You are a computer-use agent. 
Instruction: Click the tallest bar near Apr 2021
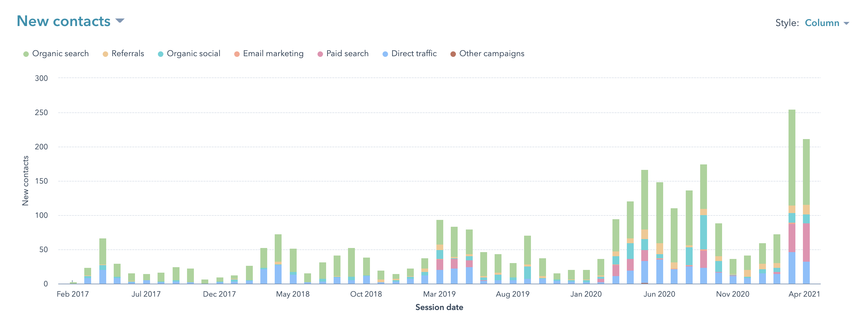(792, 197)
